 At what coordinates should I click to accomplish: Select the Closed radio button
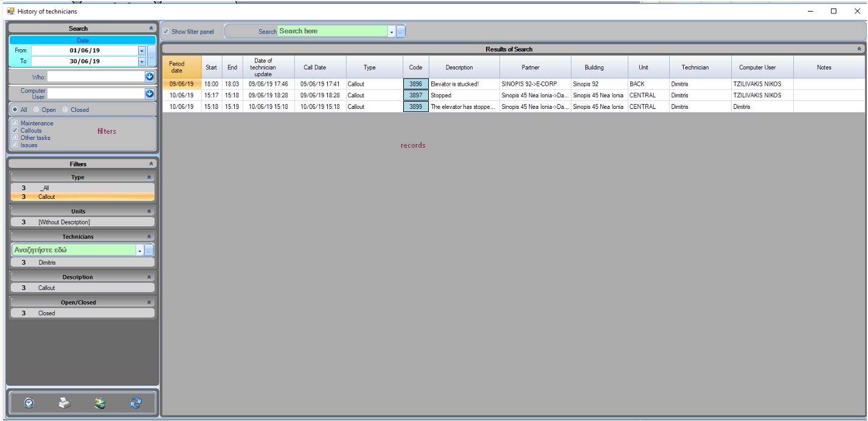tap(65, 110)
